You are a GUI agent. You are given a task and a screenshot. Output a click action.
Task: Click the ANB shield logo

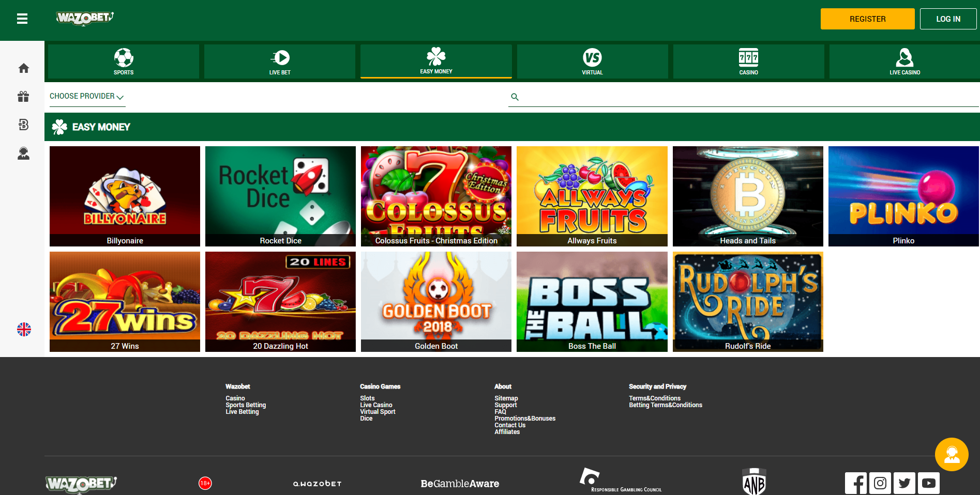[754, 482]
